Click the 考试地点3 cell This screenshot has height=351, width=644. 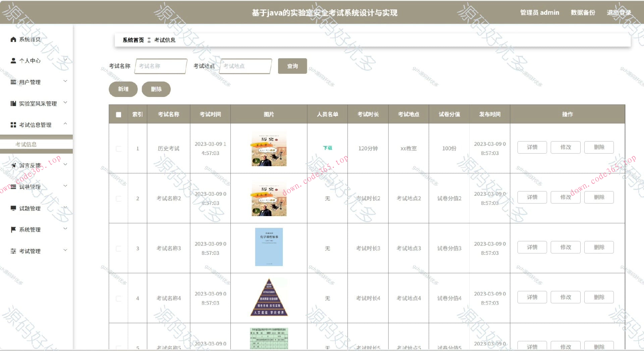click(x=409, y=248)
